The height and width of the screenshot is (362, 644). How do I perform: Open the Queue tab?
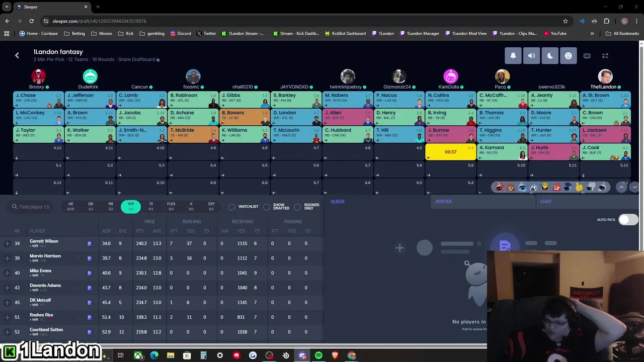click(x=338, y=202)
